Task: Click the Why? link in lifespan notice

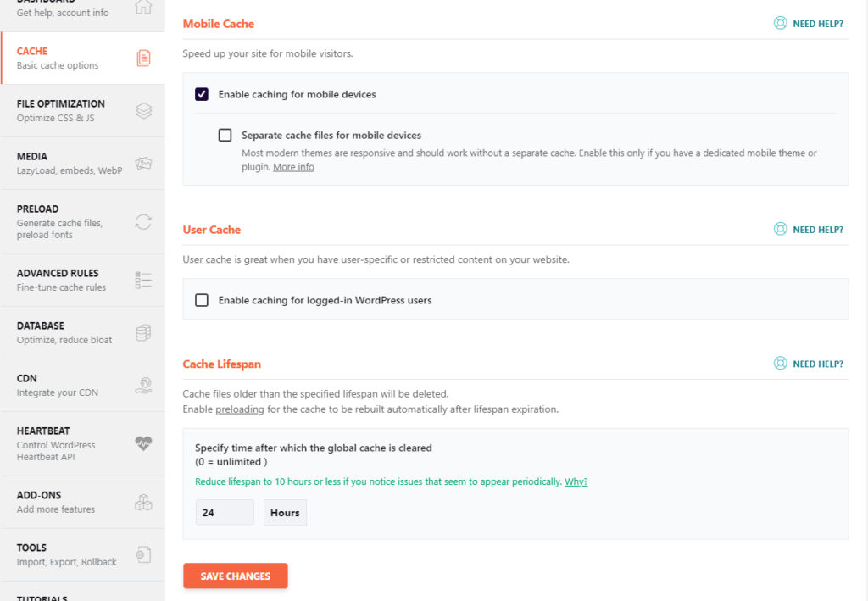Action: point(576,481)
